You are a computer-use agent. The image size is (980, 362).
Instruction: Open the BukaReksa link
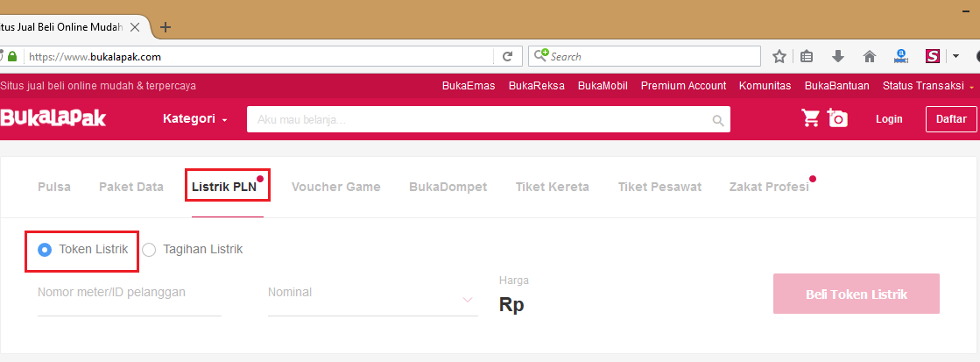pyautogui.click(x=537, y=86)
